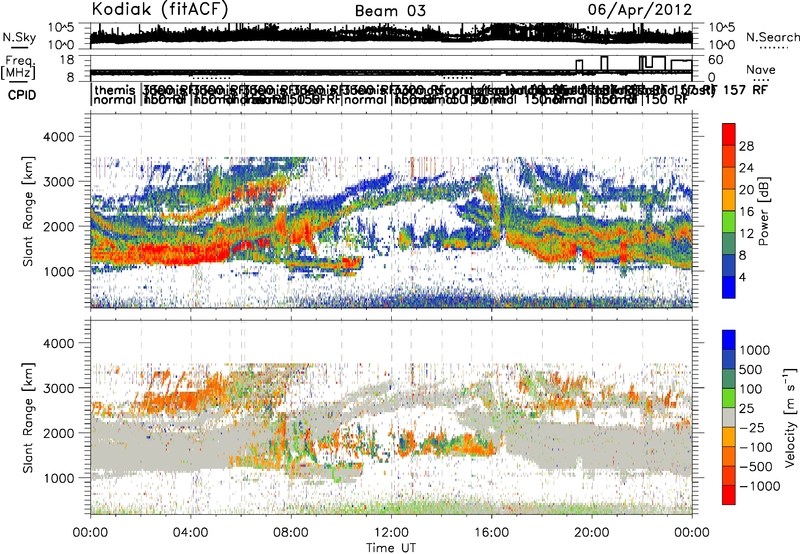Click the 'N.Search' legend label
Screen dimensions: 800x554
click(x=772, y=37)
